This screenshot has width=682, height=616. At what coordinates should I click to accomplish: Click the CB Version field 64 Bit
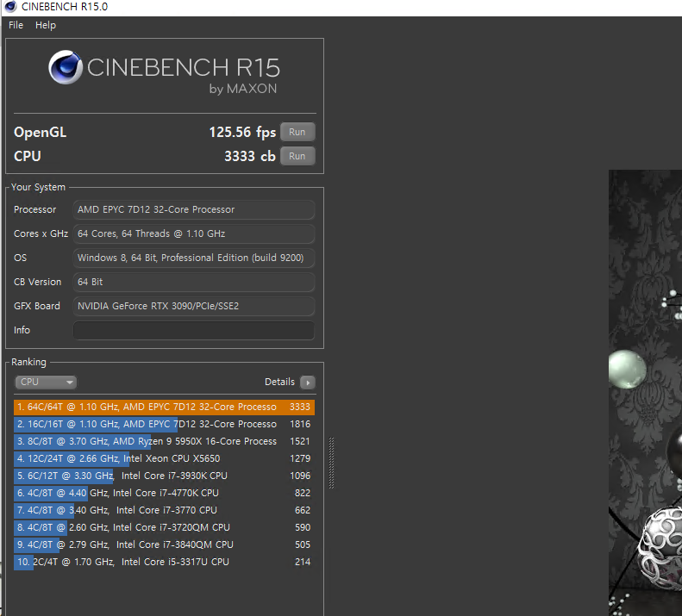193,282
